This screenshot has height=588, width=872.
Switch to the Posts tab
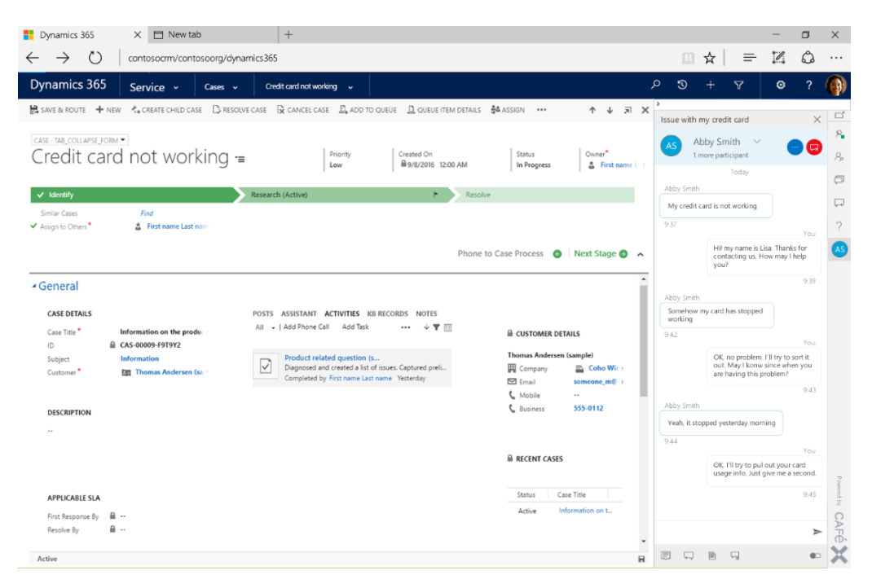pyautogui.click(x=263, y=314)
